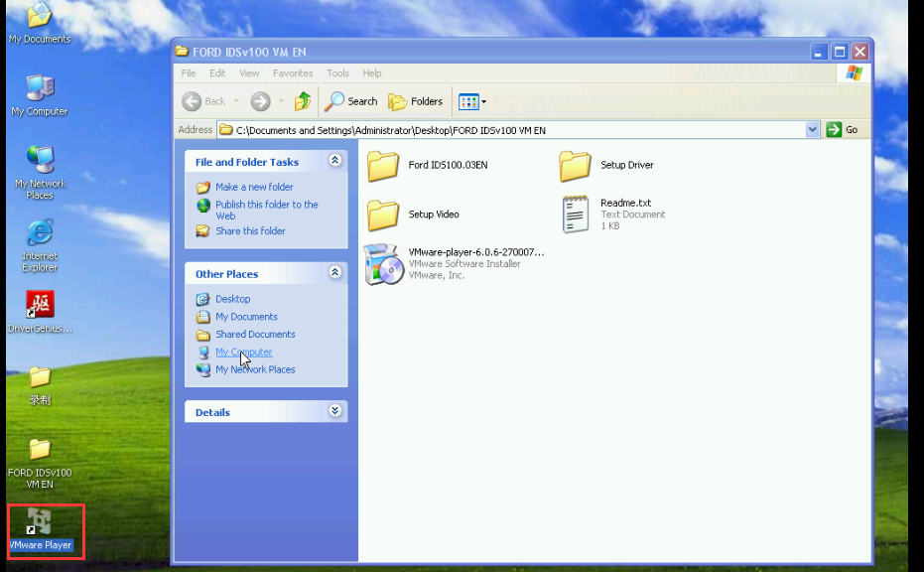Screen dimensions: 924x572
Task: Select FORD IDSv100 VM EN desktop folder
Action: point(40,464)
